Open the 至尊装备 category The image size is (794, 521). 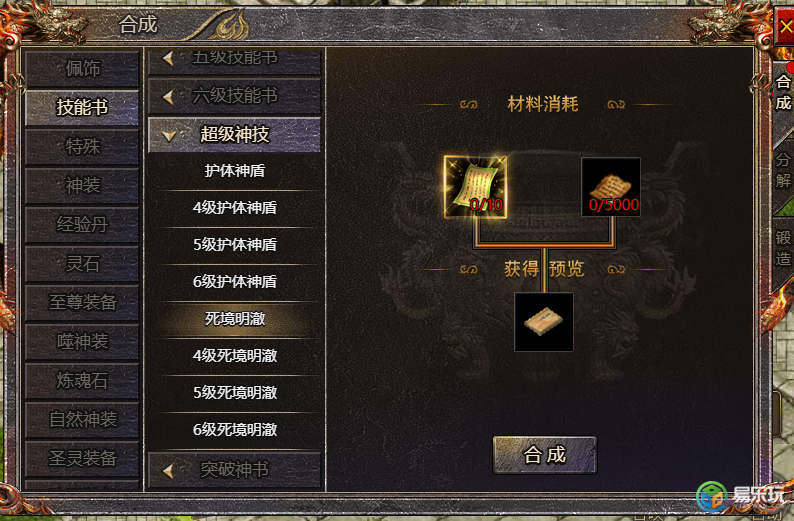(x=82, y=303)
